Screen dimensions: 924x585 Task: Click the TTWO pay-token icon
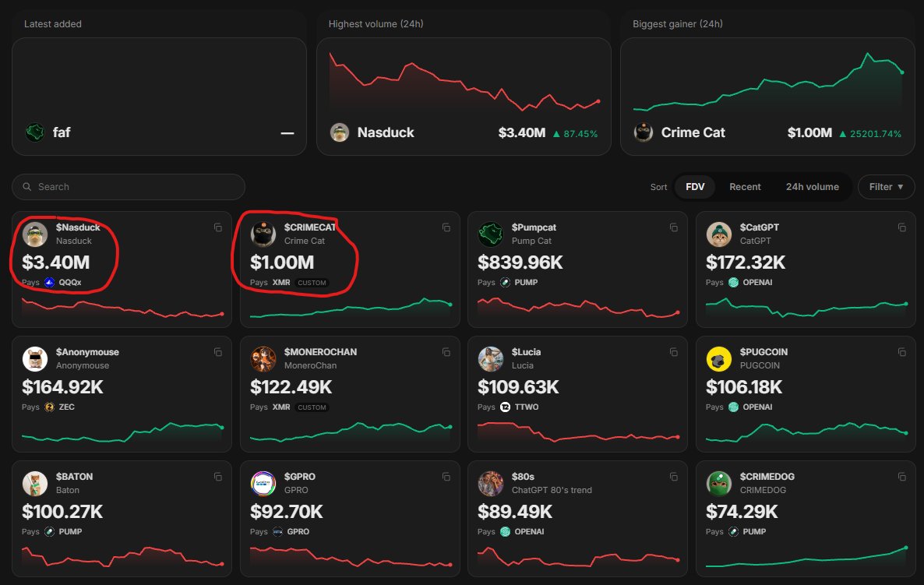click(x=505, y=407)
